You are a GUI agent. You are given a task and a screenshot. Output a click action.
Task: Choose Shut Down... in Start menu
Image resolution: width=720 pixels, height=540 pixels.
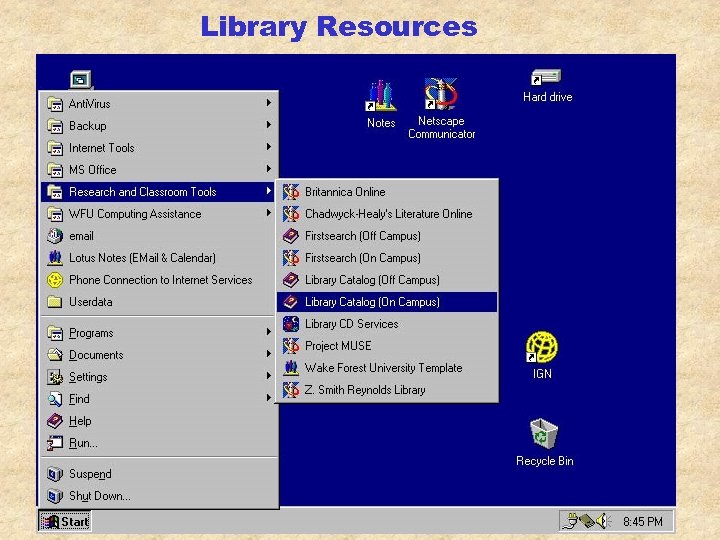click(x=159, y=496)
